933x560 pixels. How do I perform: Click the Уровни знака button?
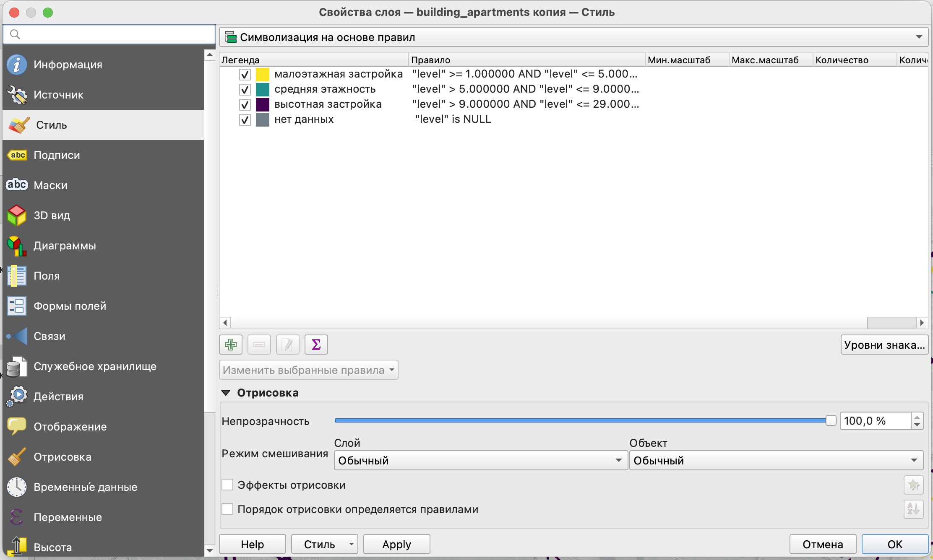(884, 345)
